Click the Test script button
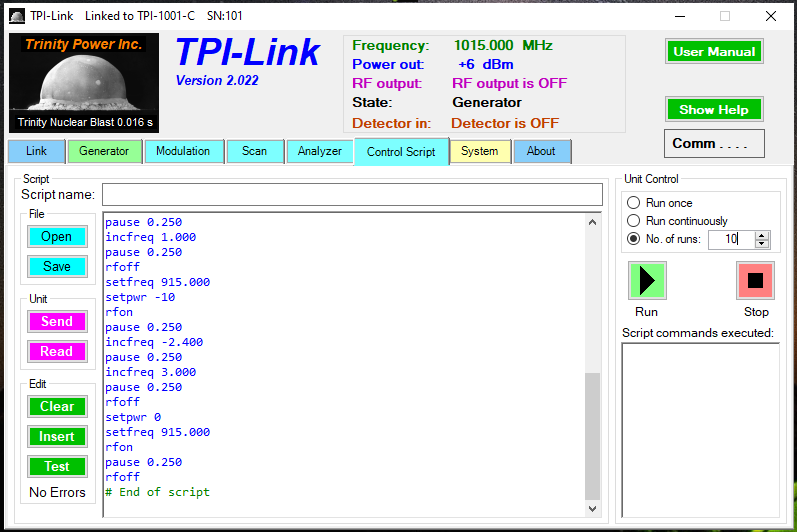Image resolution: width=797 pixels, height=532 pixels. coord(57,466)
